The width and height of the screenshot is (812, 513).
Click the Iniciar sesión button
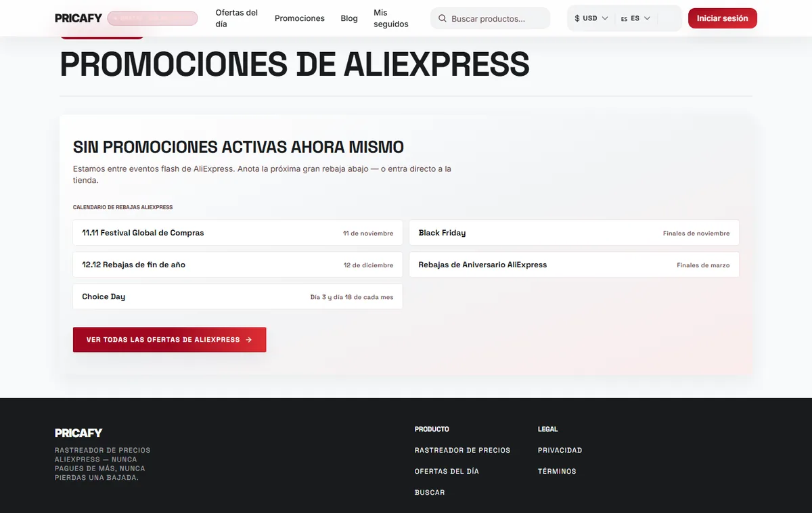(723, 18)
